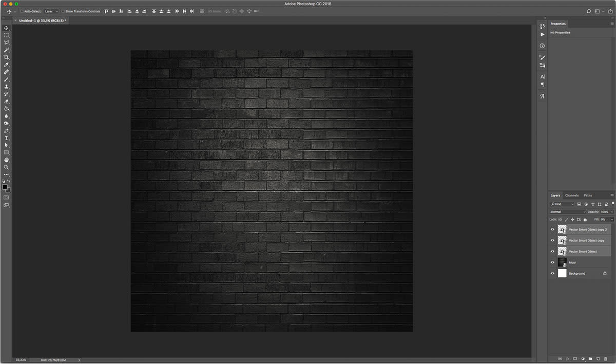Swap foreground and background colors
Image resolution: width=616 pixels, height=364 pixels.
click(9, 181)
